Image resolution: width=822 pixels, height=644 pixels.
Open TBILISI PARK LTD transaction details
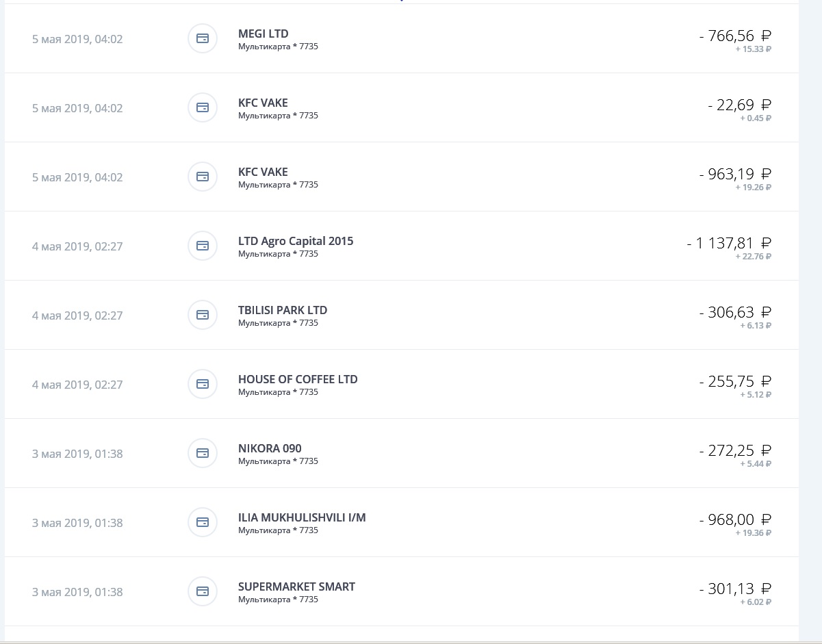402,315
